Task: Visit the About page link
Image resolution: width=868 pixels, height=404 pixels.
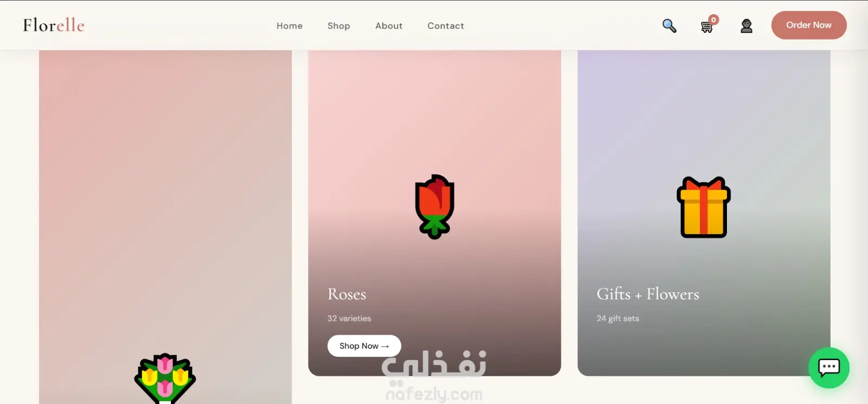Action: [x=389, y=25]
